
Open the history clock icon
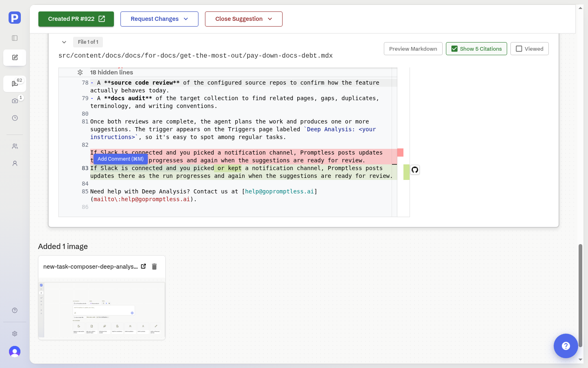pos(15,118)
